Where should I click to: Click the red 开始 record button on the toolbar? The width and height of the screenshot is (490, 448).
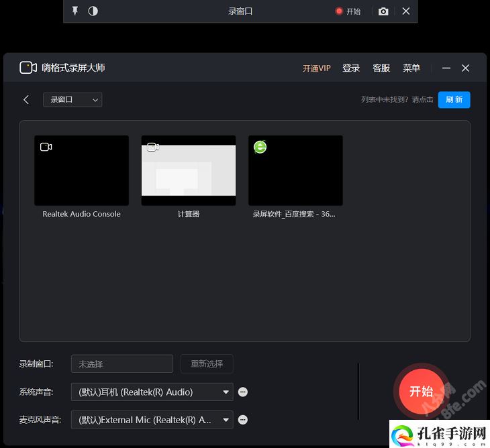tap(348, 11)
